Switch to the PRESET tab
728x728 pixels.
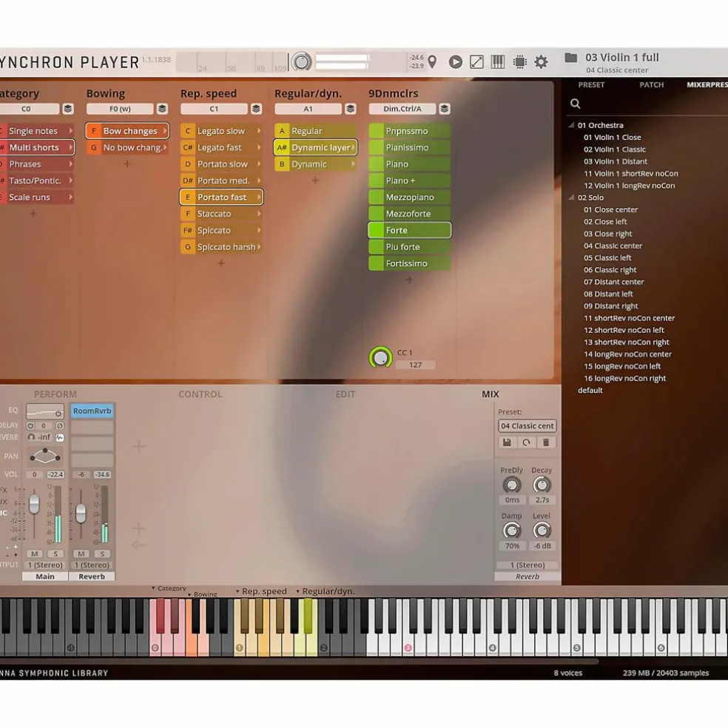[591, 84]
